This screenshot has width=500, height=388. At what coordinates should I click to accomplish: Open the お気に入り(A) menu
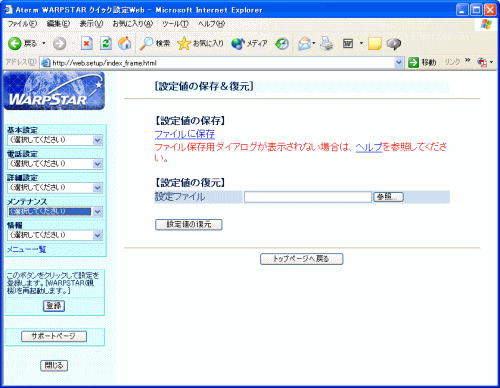[132, 24]
